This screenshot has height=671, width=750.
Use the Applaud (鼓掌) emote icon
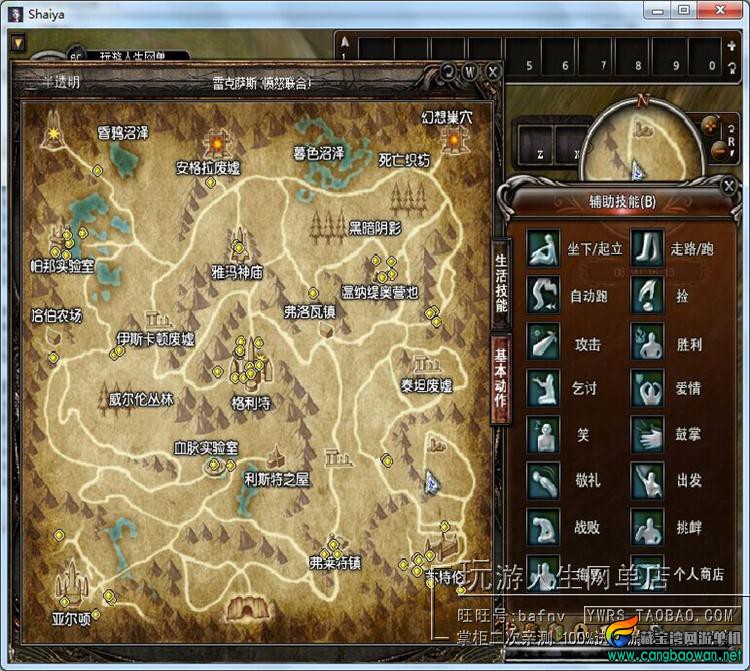pos(647,434)
